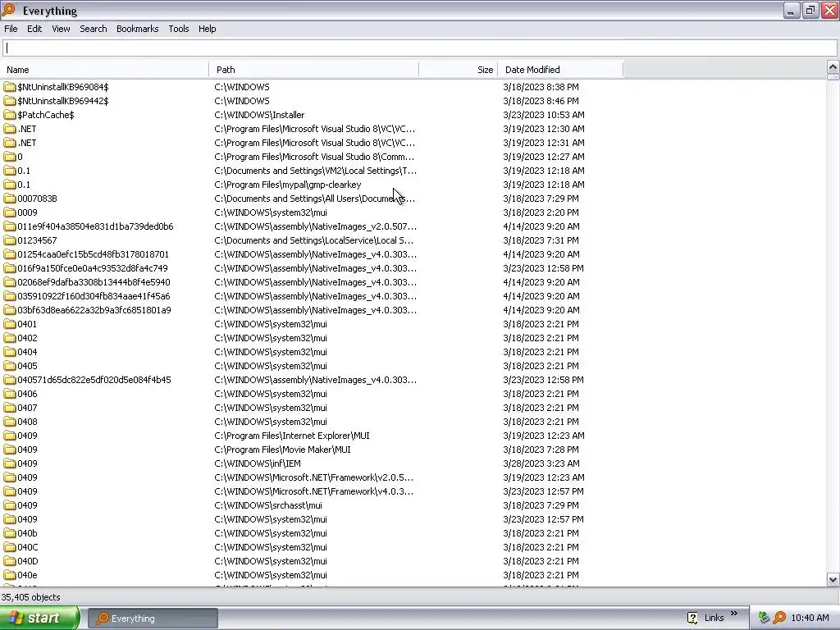Open the File menu
Screen dimensions: 840x630
(x=11, y=29)
